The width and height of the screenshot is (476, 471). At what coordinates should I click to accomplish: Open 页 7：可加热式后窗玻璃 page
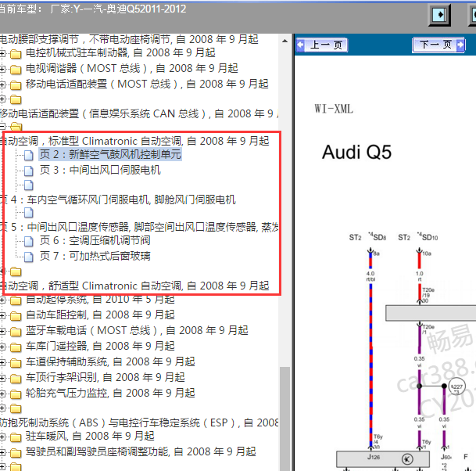tap(95, 256)
